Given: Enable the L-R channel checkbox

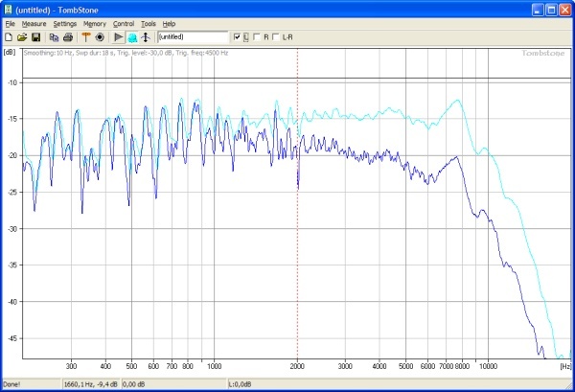Looking at the screenshot, I should [x=276, y=37].
